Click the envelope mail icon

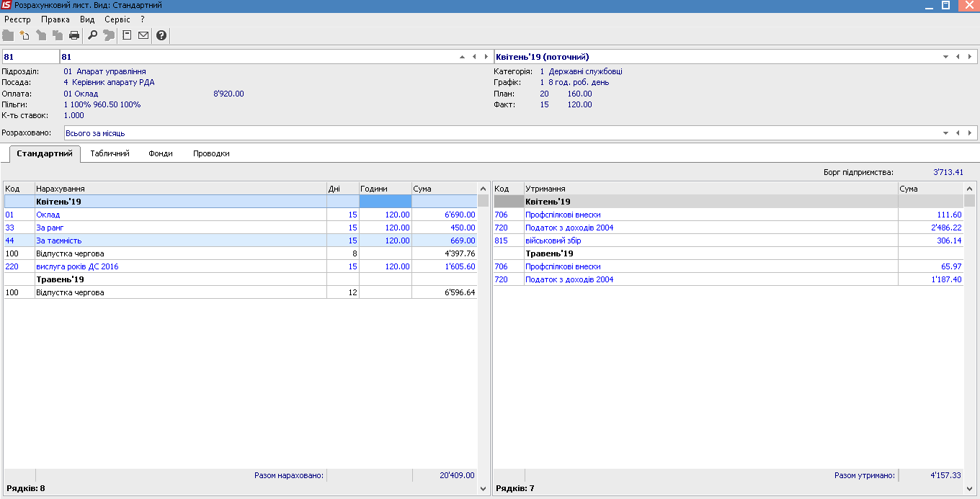143,35
